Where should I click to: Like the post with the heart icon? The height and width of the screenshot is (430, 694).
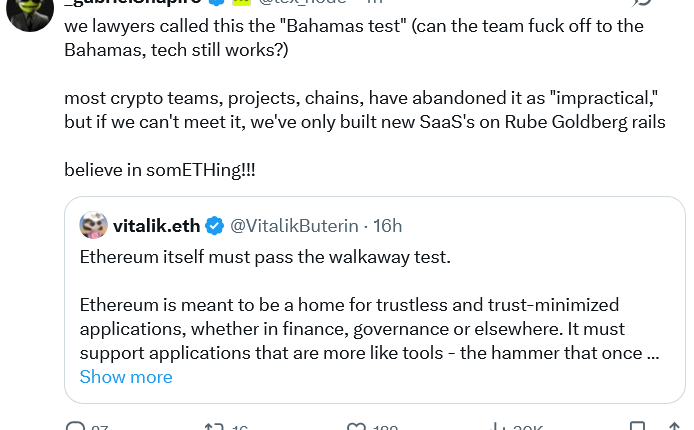pos(356,427)
